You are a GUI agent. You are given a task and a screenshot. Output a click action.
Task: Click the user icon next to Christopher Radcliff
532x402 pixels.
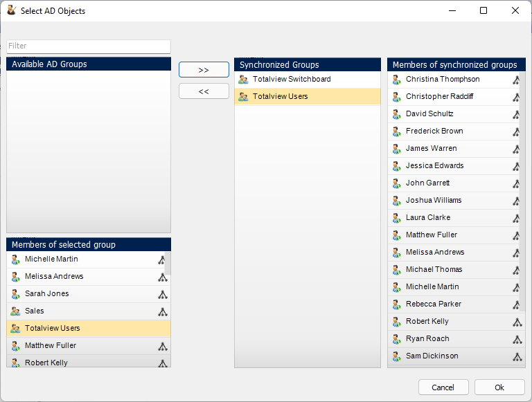pyautogui.click(x=396, y=97)
